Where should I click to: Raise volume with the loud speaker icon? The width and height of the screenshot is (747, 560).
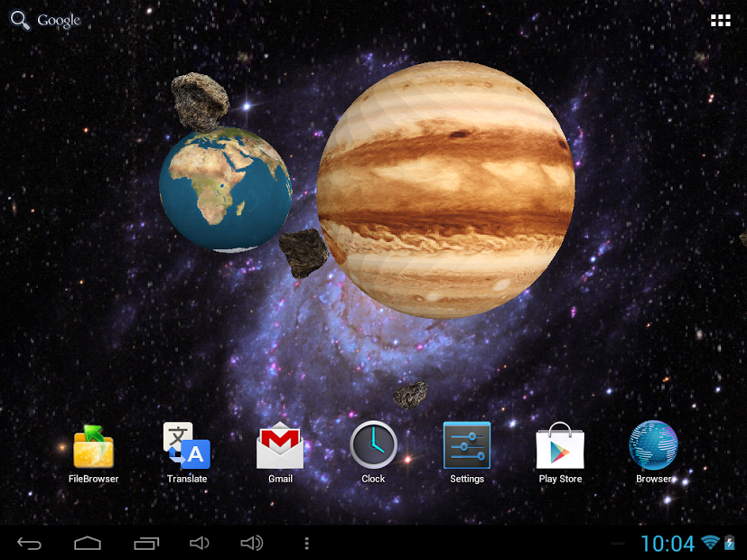coord(252,543)
